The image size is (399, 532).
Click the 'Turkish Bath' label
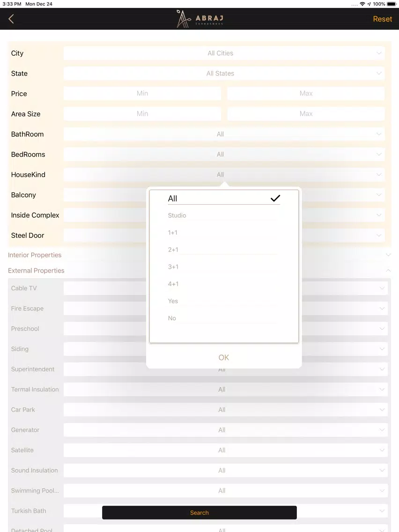tap(29, 511)
